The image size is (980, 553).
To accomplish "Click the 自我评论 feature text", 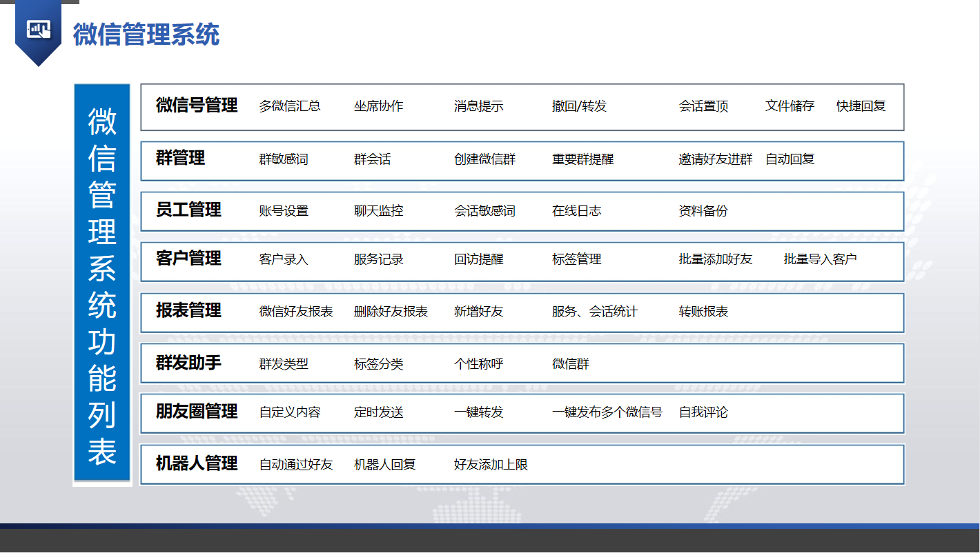I will tap(703, 412).
